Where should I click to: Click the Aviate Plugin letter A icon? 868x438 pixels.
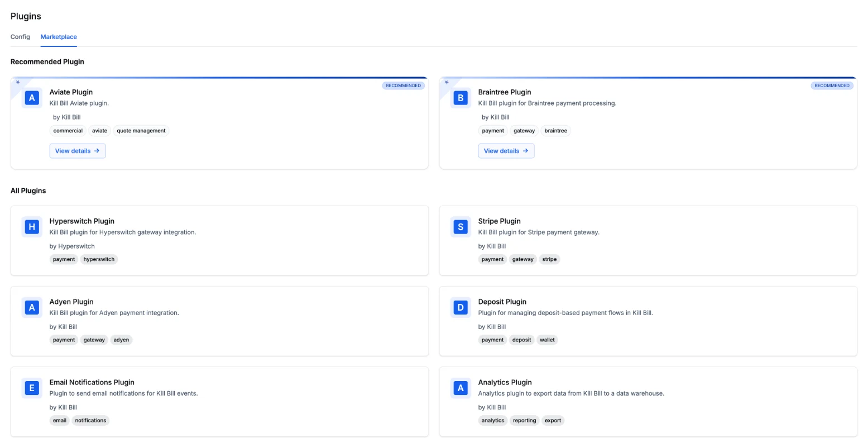[32, 98]
